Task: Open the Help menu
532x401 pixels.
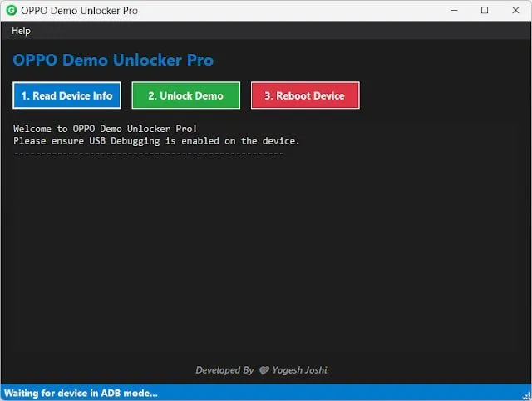Action: (x=21, y=31)
